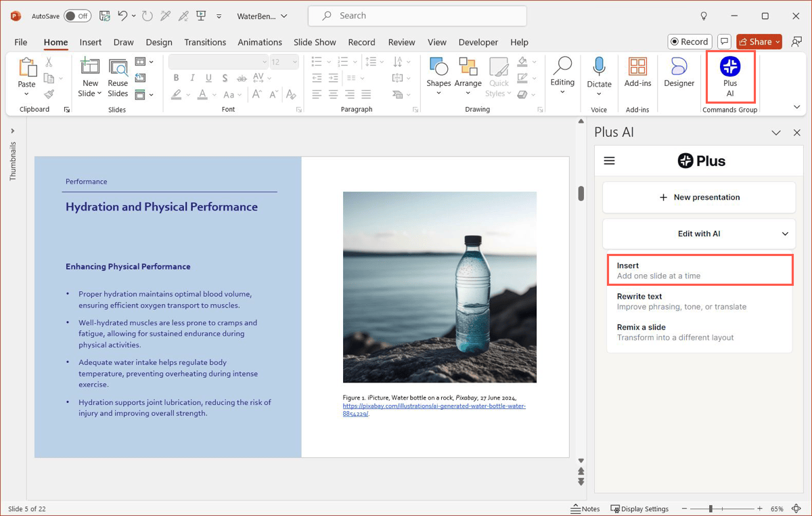Click the zoom in plus button
812x516 pixels.
760,509
